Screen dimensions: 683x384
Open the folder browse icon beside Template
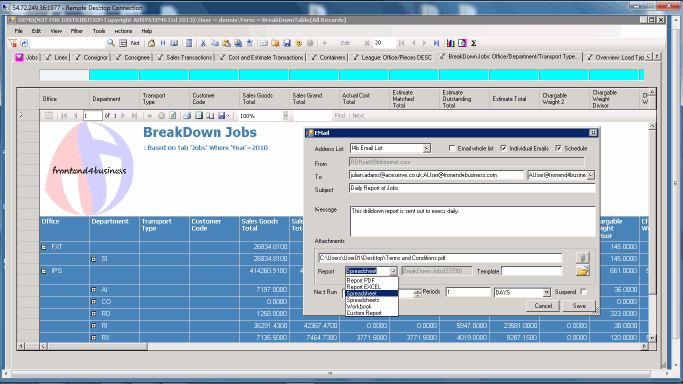[582, 271]
